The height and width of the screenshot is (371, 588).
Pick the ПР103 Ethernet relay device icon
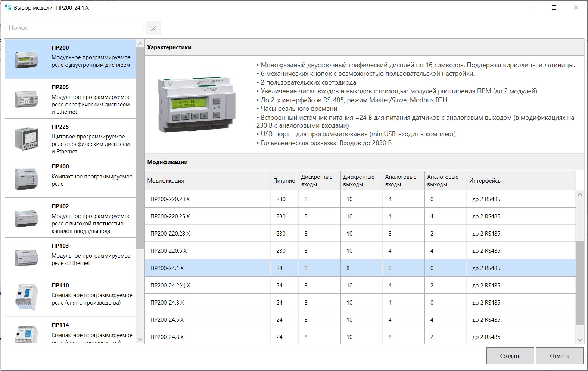pyautogui.click(x=26, y=257)
